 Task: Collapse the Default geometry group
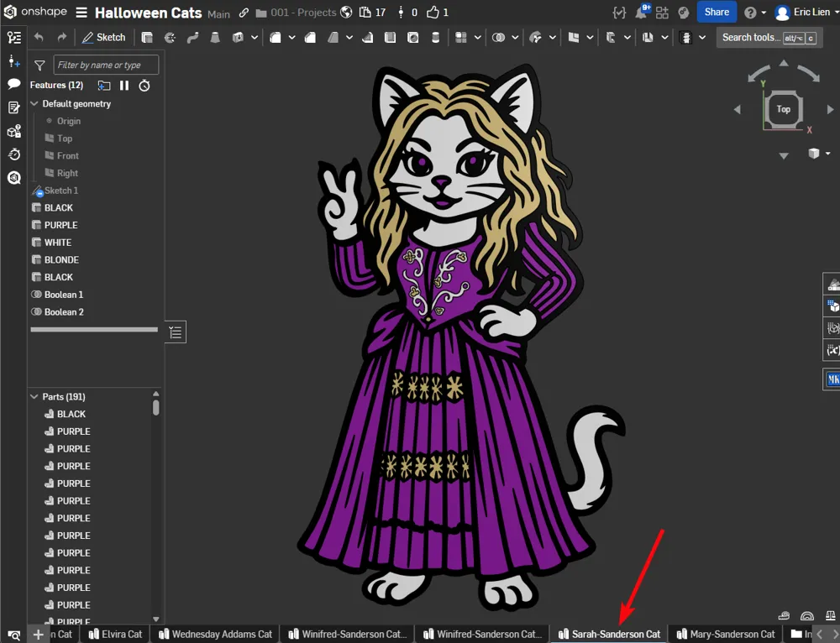pos(34,103)
